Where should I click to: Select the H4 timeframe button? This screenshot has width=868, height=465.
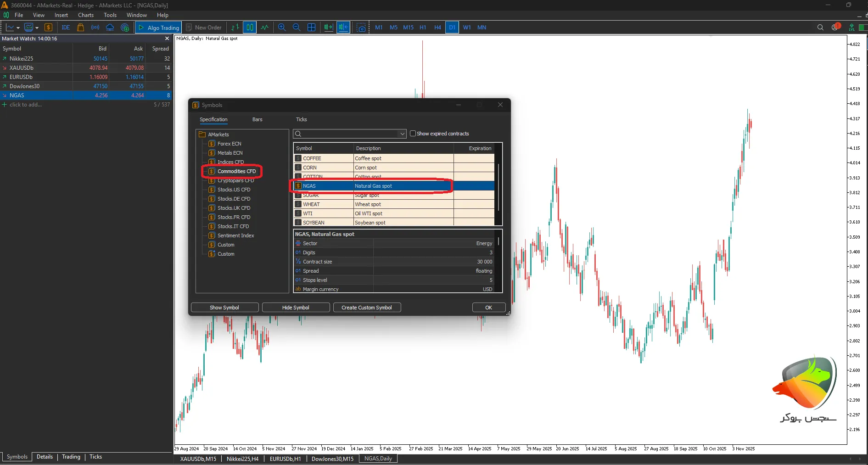click(437, 28)
